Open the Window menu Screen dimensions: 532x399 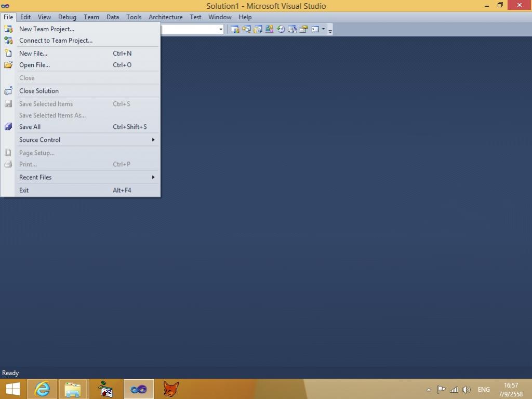(220, 17)
